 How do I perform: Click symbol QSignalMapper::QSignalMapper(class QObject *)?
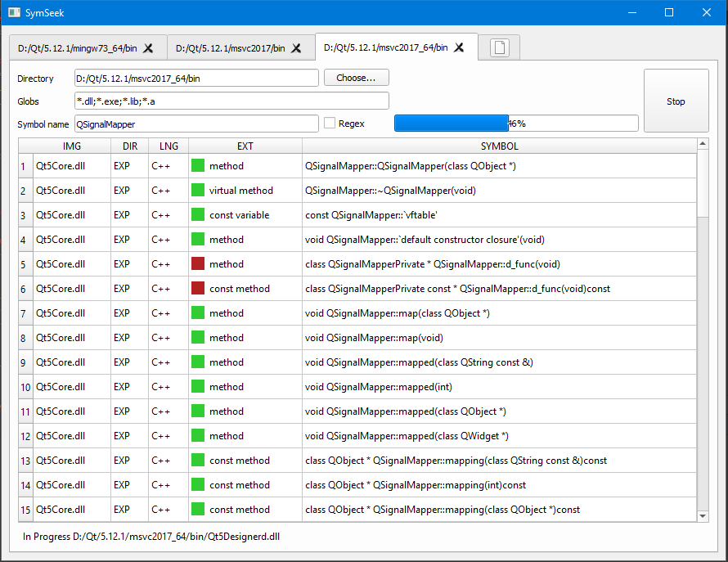410,166
